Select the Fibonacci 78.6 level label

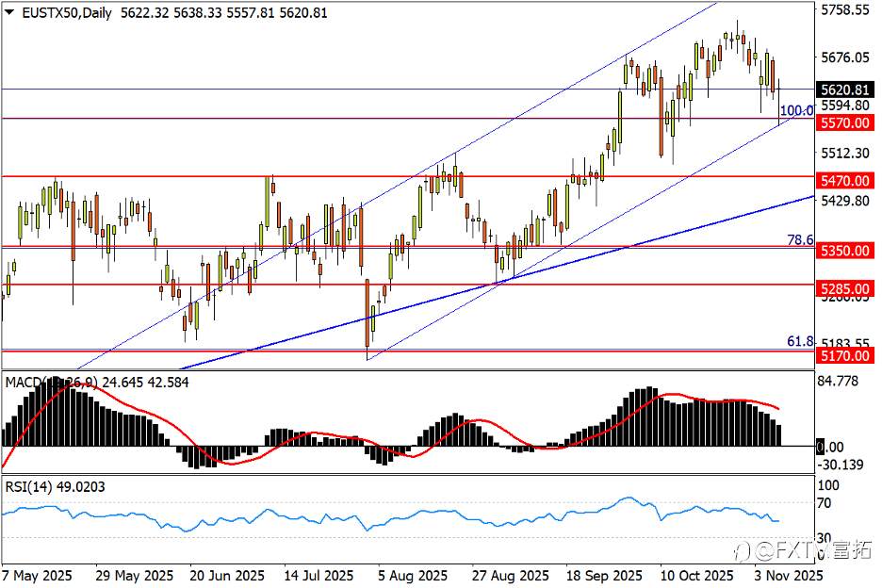click(x=800, y=239)
